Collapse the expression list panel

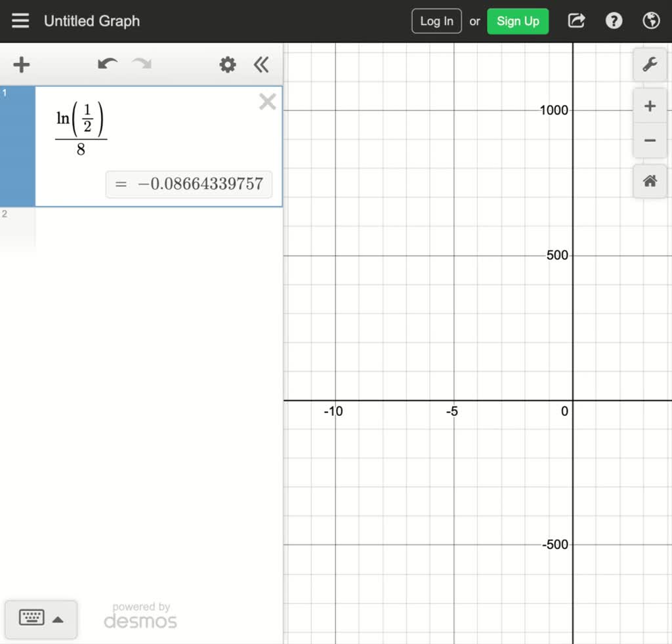pos(261,64)
